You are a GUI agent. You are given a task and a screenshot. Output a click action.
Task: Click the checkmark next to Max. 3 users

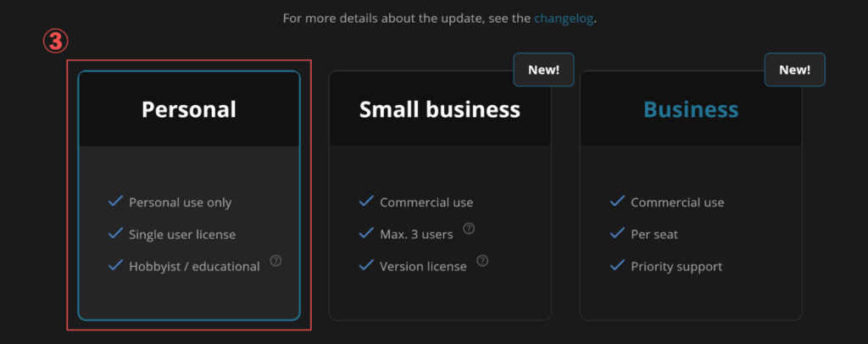pos(367,234)
